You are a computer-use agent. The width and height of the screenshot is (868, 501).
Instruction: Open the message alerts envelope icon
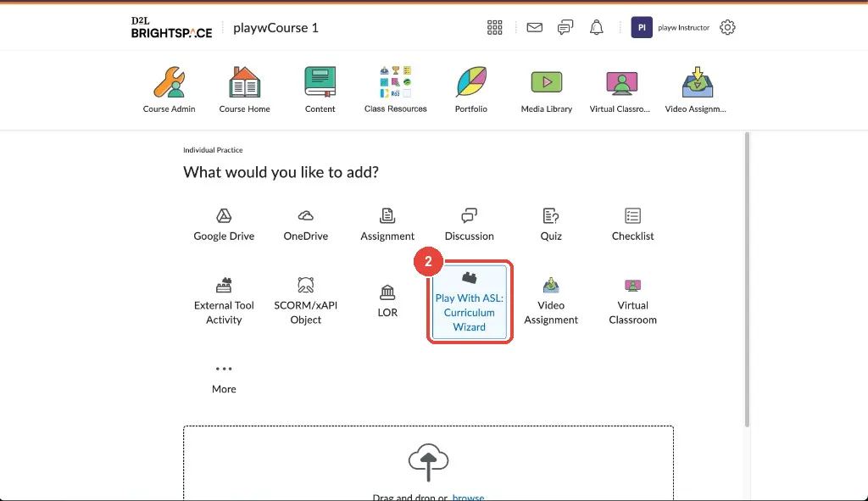click(x=534, y=28)
